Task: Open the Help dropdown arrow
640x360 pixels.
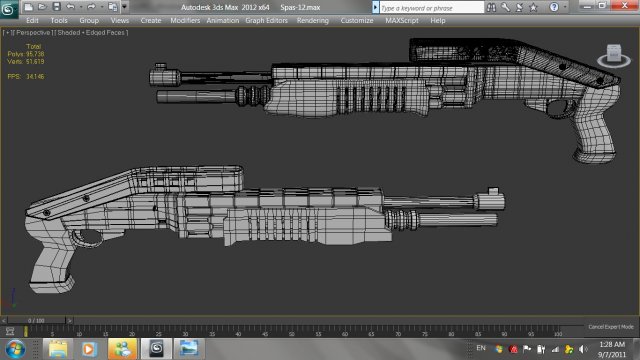Action: pos(565,7)
